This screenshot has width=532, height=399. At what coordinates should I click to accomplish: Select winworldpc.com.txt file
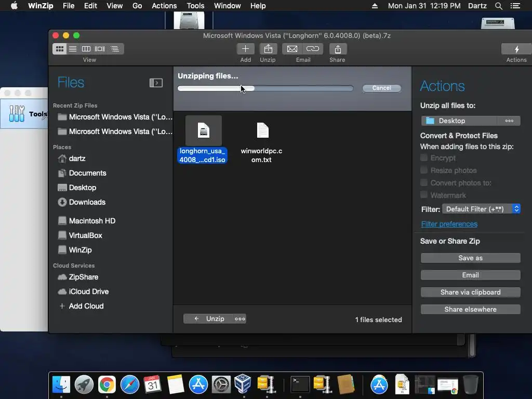(262, 142)
